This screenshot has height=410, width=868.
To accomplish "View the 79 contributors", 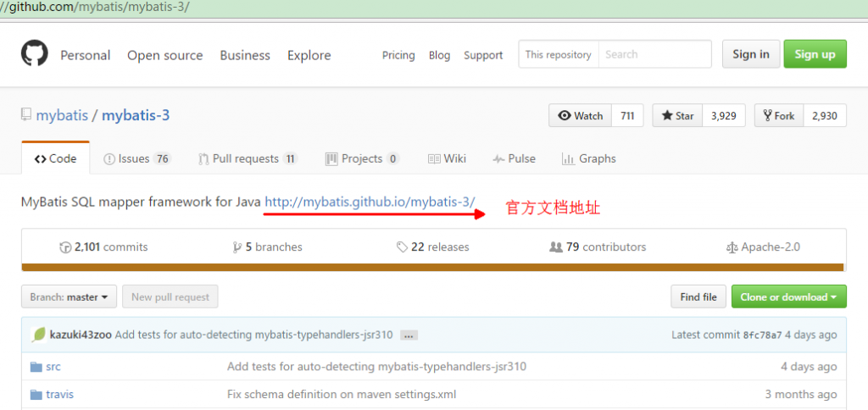I will (598, 247).
